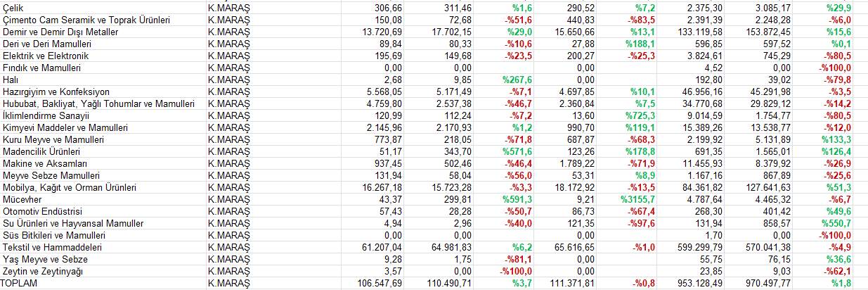
Task: Click the TOPLAM row label
Action: 20,283
